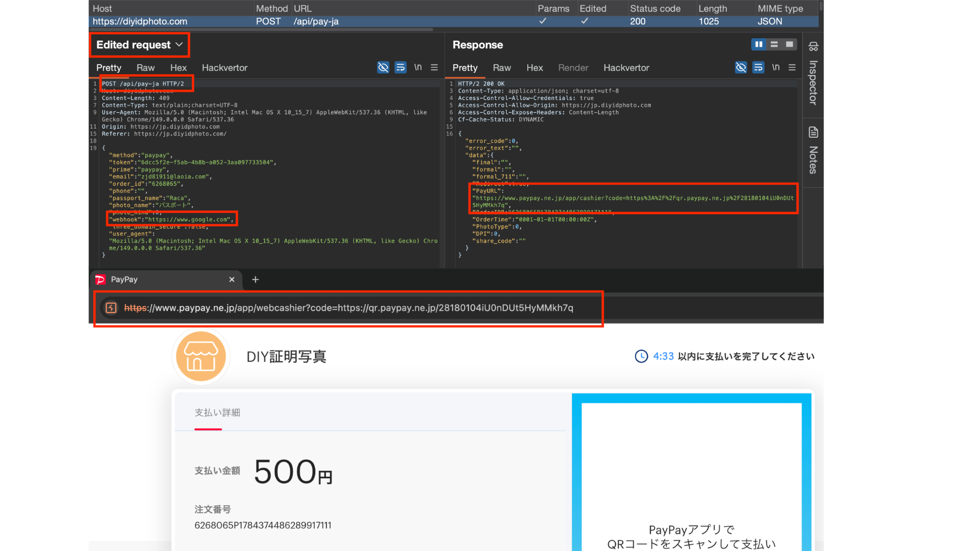The height and width of the screenshot is (551, 980).
Task: Click the POST /api/pay-ja request line
Action: [x=143, y=84]
